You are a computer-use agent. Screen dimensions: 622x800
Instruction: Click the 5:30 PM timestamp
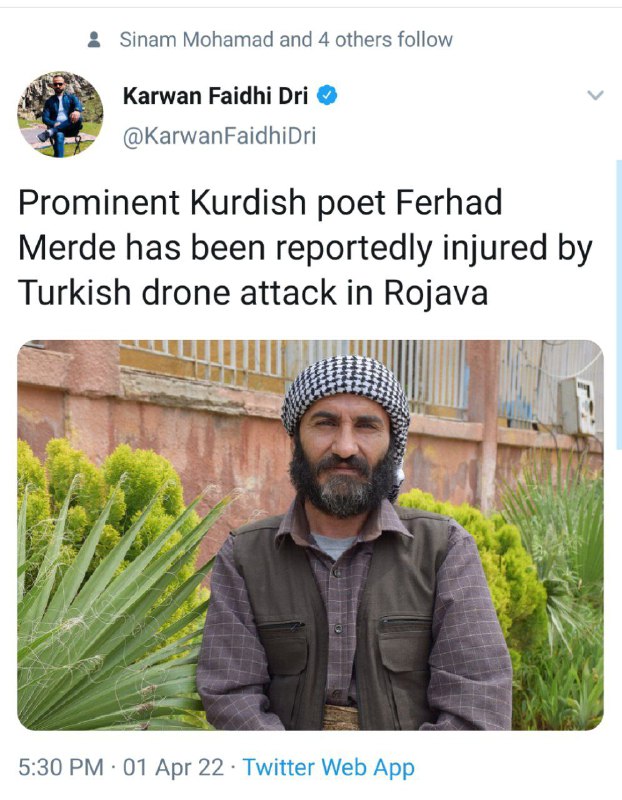(61, 767)
